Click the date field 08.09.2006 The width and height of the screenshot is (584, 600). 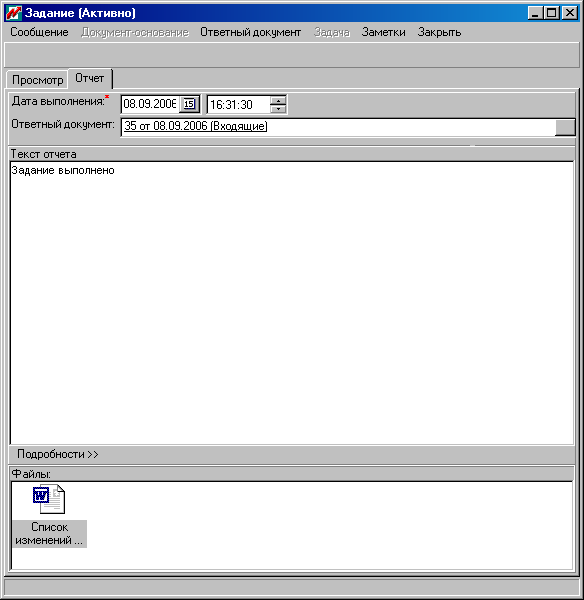pyautogui.click(x=150, y=104)
